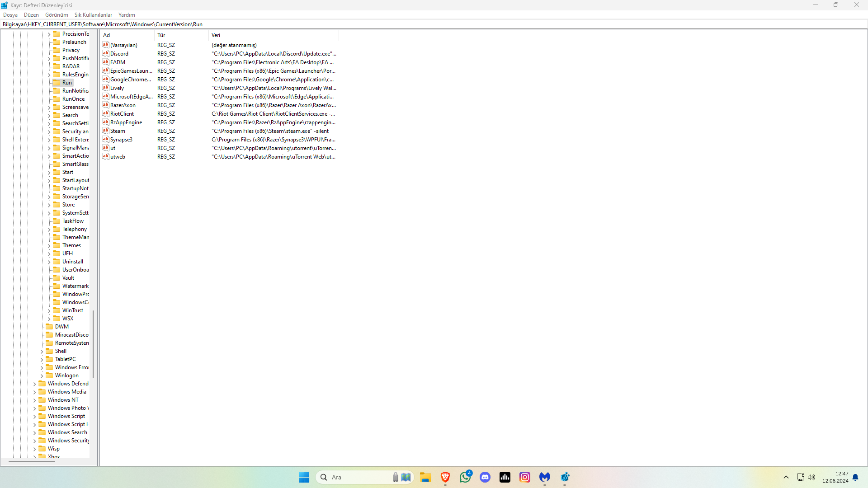The height and width of the screenshot is (488, 868).
Task: Expand the Themes key in the tree
Action: click(x=49, y=246)
